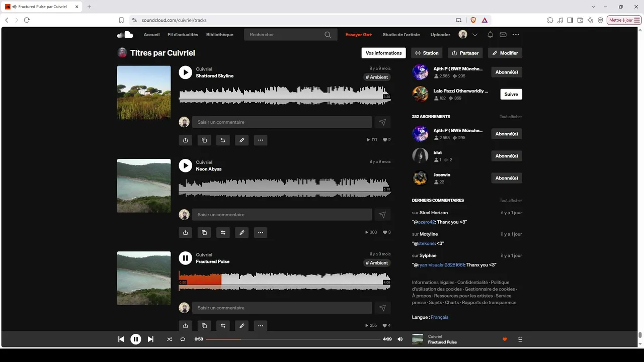Share the Neon Abyss track
This screenshot has width=644, height=362.
point(185,232)
